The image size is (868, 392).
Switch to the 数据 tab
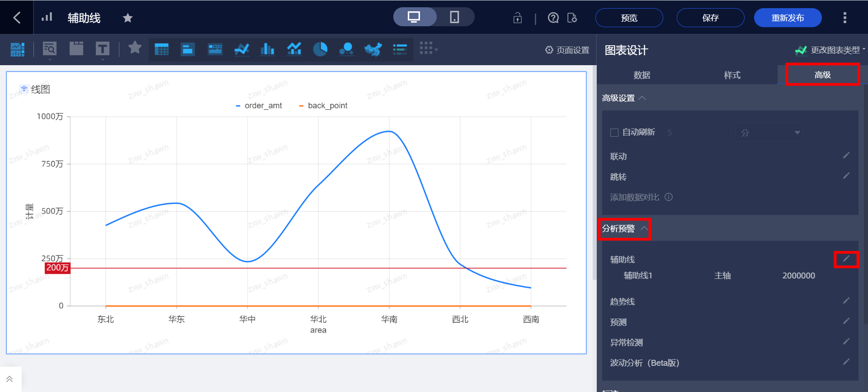pos(642,75)
